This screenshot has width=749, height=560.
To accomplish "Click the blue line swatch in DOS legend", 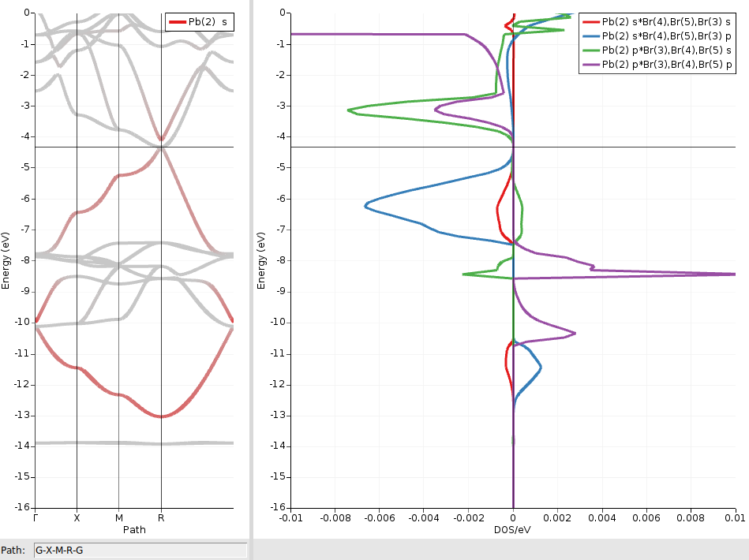I will (x=590, y=35).
